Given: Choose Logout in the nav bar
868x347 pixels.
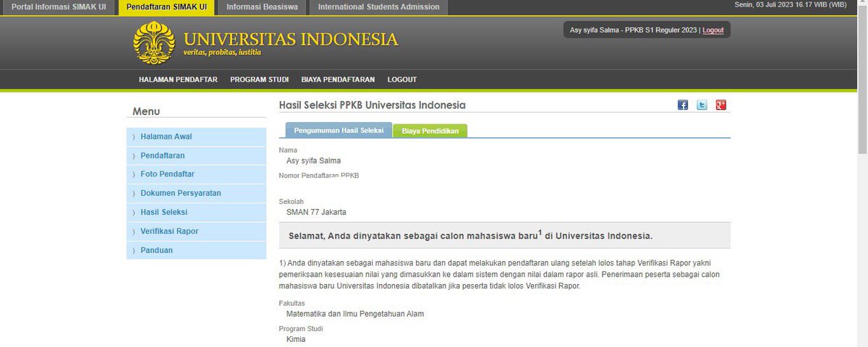Looking at the screenshot, I should (x=402, y=80).
